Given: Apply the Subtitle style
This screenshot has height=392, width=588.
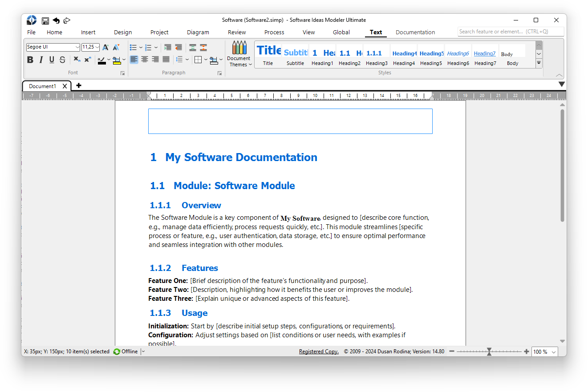Looking at the screenshot, I should coord(295,55).
